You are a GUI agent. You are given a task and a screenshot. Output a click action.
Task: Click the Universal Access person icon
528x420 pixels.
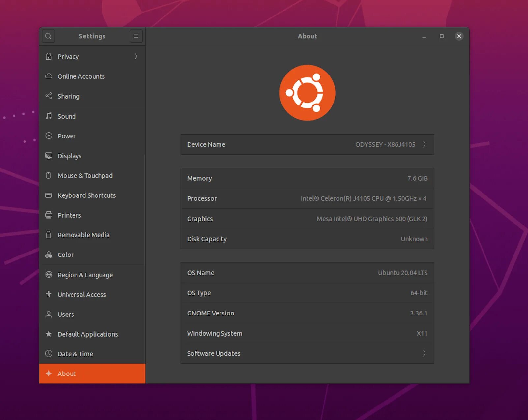49,294
